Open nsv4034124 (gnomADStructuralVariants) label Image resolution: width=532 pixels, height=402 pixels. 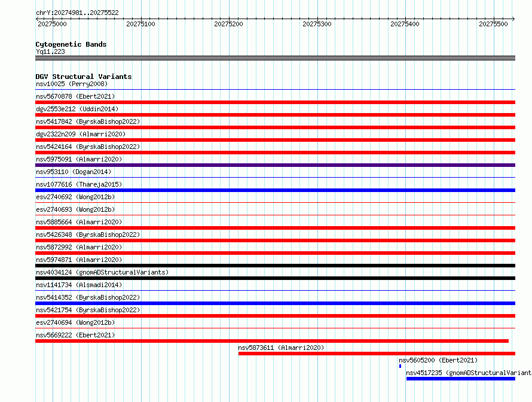tap(102, 272)
